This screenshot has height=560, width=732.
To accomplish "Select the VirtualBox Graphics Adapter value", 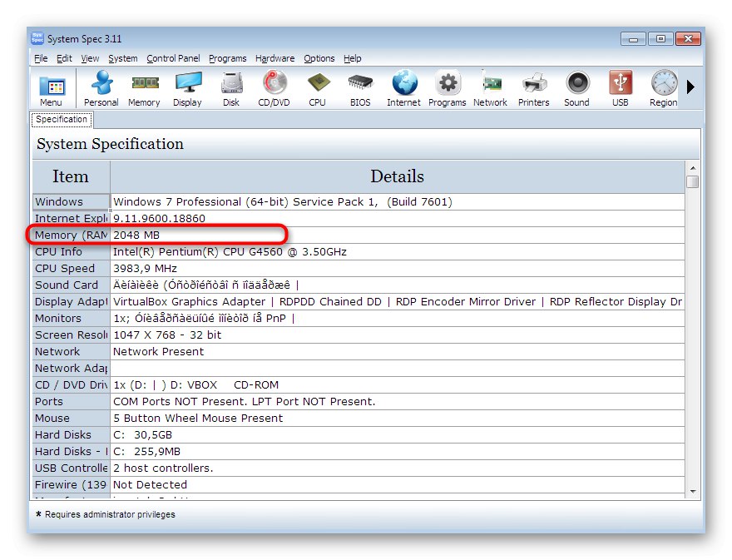I will point(398,302).
